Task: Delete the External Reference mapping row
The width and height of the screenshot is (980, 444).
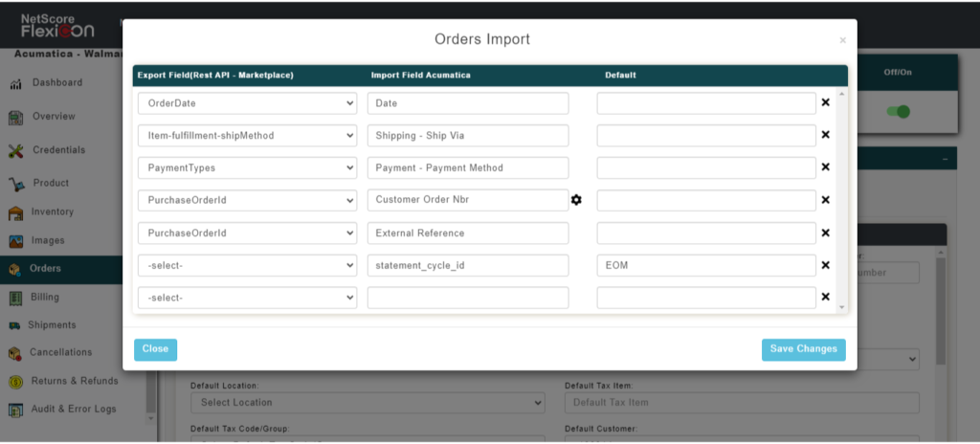Action: pyautogui.click(x=825, y=233)
